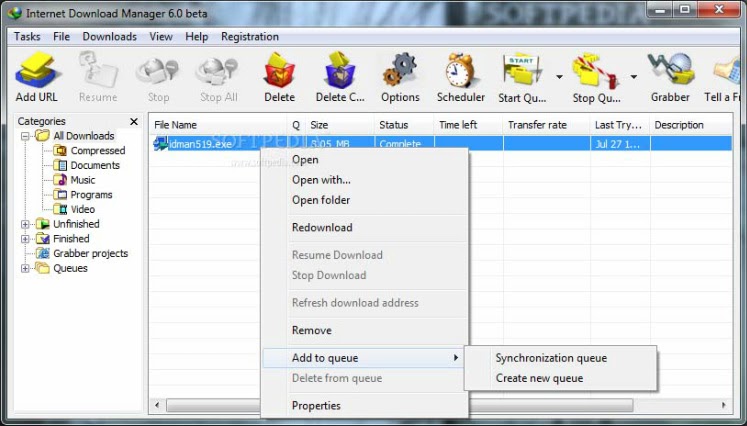Click the Documents category icon
This screenshot has width=747, height=426.
pyautogui.click(x=60, y=165)
